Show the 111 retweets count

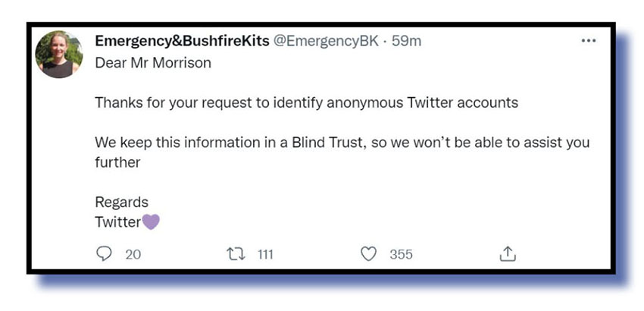264,255
